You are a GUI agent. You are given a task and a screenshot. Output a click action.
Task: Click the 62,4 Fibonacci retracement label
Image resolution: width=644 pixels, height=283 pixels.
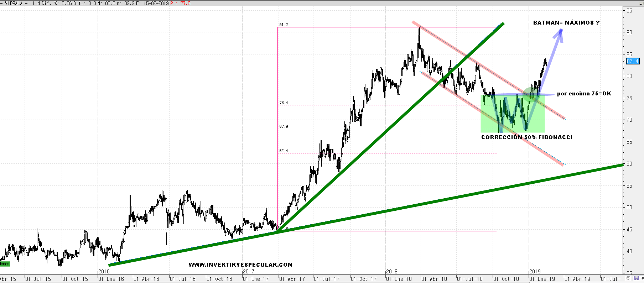click(284, 151)
